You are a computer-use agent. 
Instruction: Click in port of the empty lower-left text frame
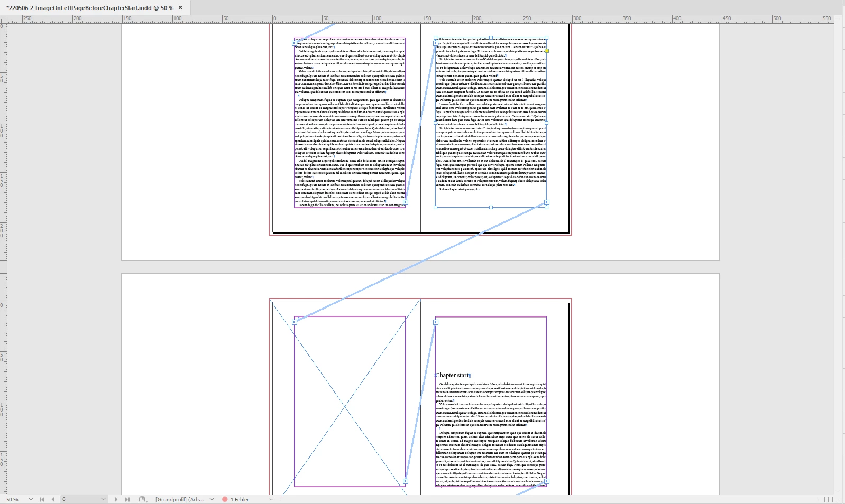(x=295, y=322)
